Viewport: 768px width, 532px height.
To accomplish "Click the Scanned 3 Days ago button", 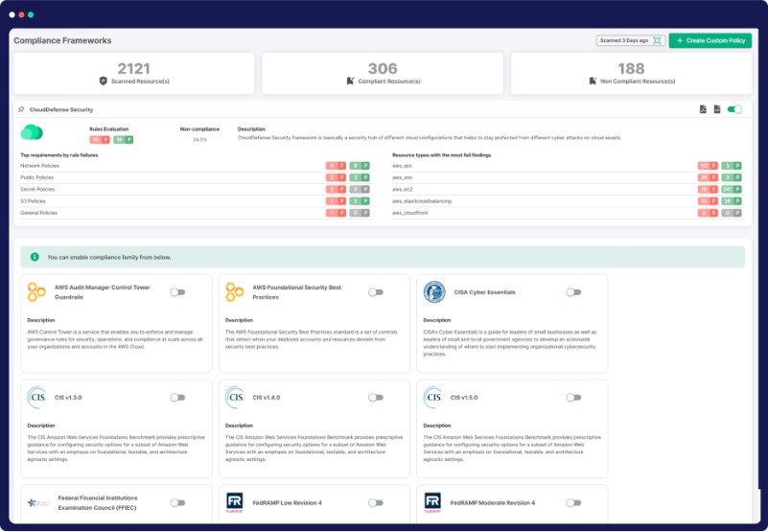I will [x=623, y=40].
